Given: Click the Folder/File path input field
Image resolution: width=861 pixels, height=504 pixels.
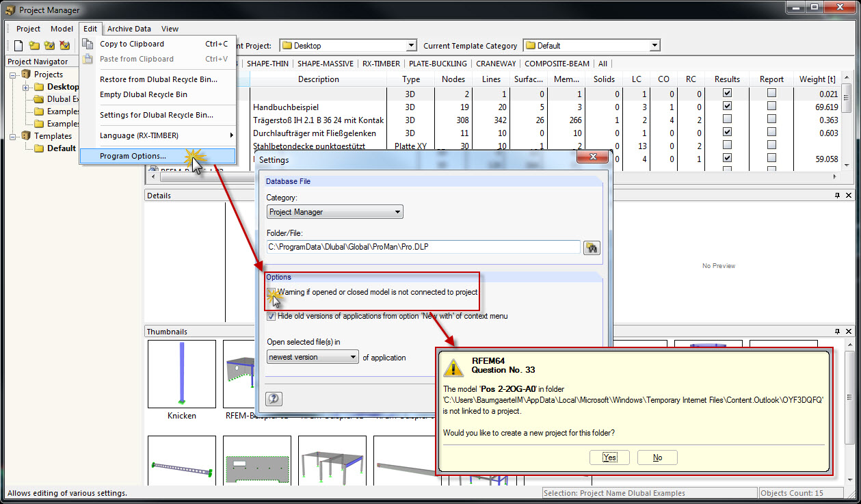Looking at the screenshot, I should point(423,248).
